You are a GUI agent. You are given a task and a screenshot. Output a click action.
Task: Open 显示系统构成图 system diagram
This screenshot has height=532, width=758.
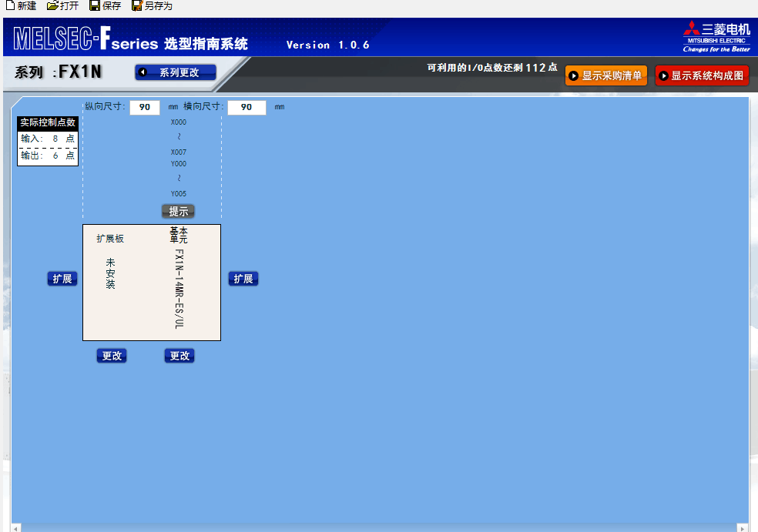coord(702,75)
